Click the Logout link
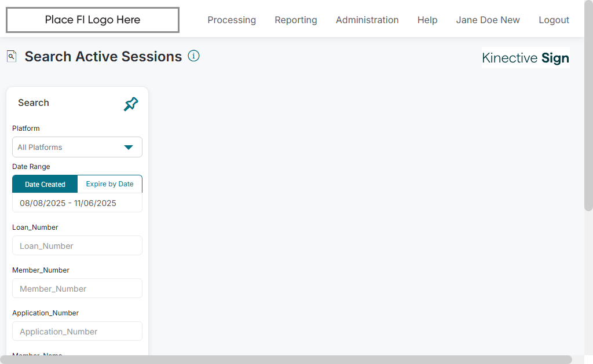 click(554, 20)
